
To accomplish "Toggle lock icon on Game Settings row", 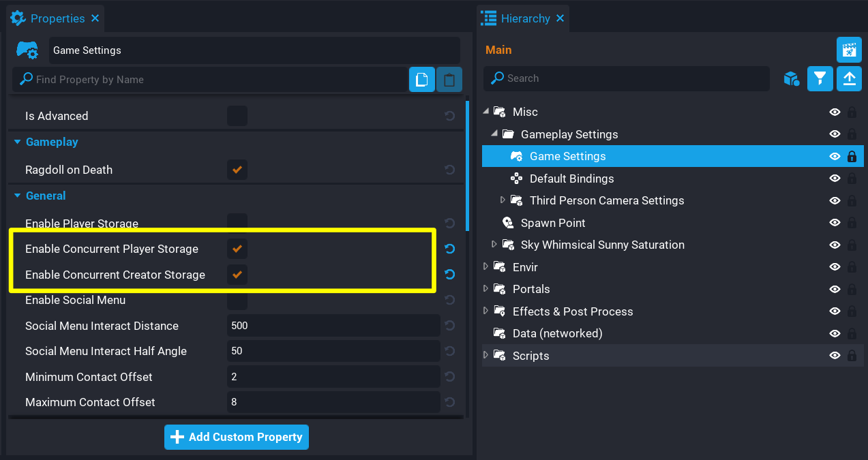I will 852,157.
